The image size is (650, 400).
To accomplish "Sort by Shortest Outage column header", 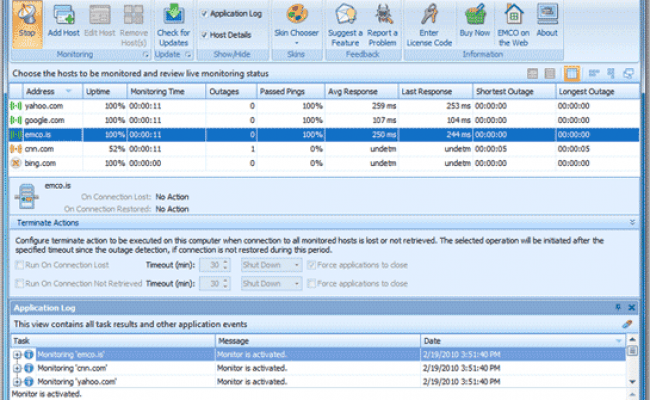I will pyautogui.click(x=514, y=92).
